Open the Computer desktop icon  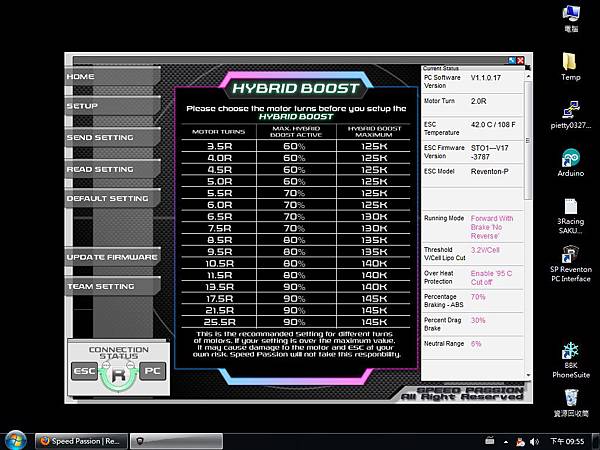coord(571,19)
